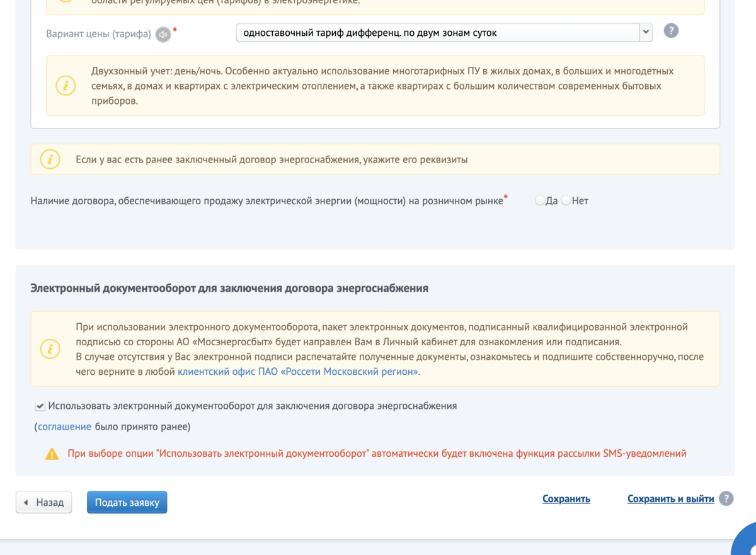Image resolution: width=756 pixels, height=555 pixels.
Task: Submit with Подать заявку button
Action: coord(127,503)
